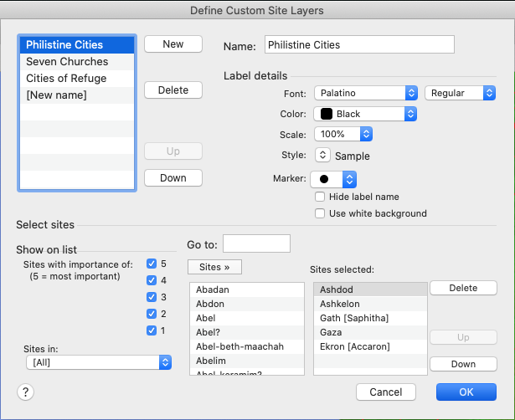Open the Marker shape dropdown

click(334, 179)
